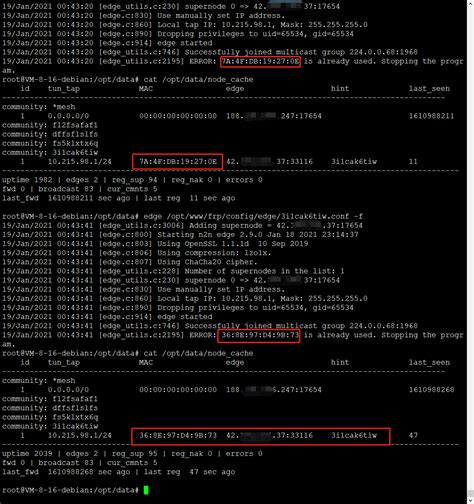Click the last "community: *mesh" entry
The height and width of the screenshot is (504, 474).
[x=39, y=381]
